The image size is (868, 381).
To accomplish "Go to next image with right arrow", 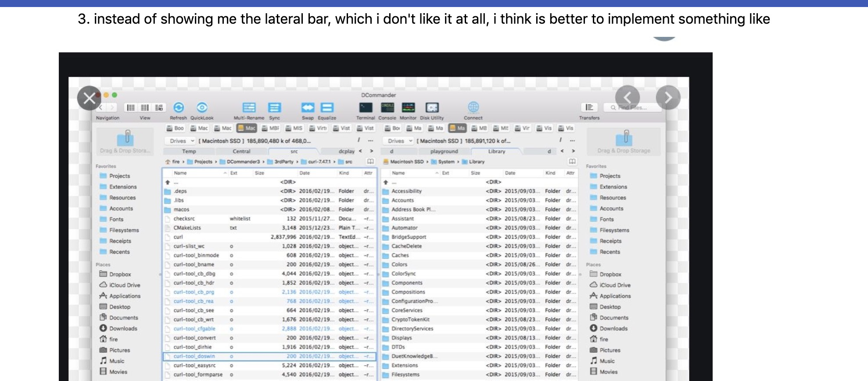I will (x=668, y=97).
